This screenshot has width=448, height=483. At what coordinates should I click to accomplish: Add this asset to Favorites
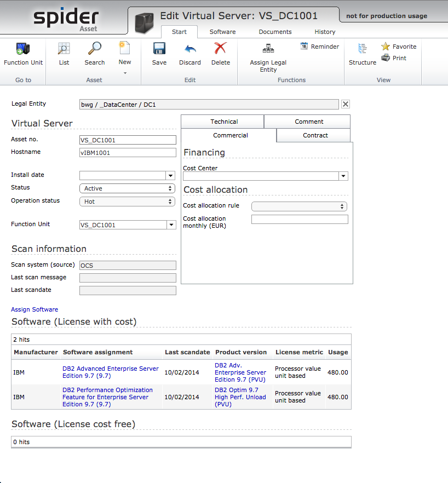tap(386, 47)
